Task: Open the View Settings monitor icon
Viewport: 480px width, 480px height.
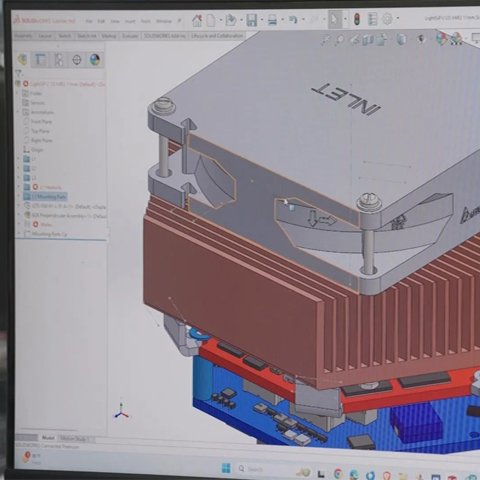Action: [476, 38]
